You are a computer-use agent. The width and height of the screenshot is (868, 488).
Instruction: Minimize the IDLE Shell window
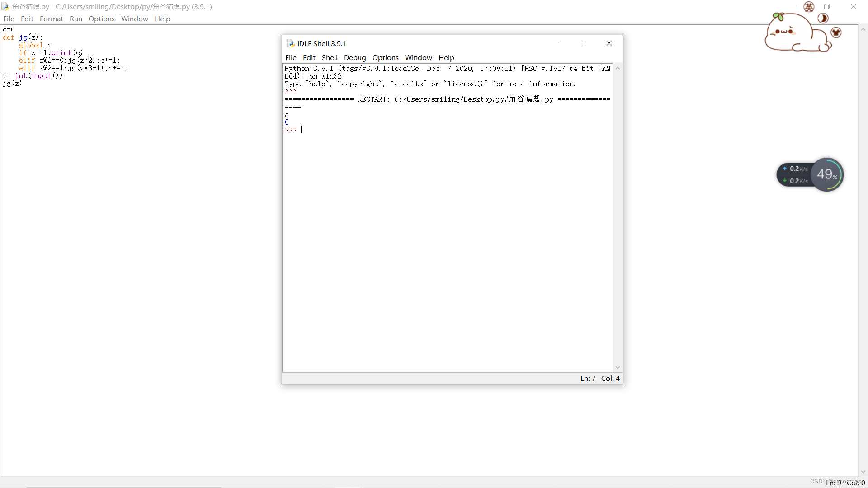[556, 43]
